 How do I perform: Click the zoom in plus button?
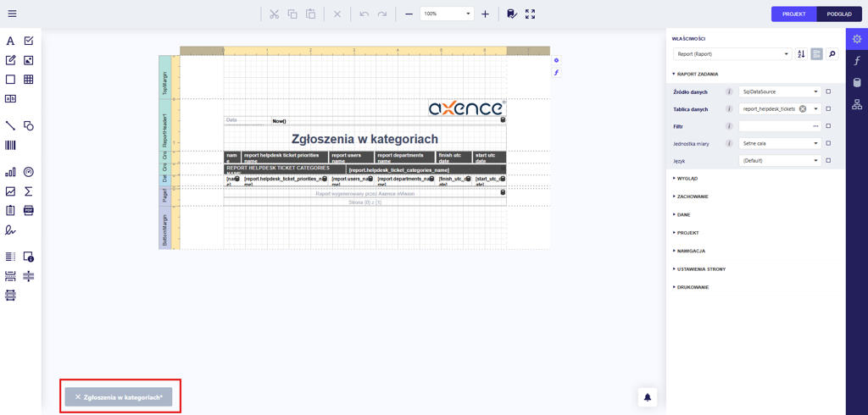pyautogui.click(x=485, y=14)
